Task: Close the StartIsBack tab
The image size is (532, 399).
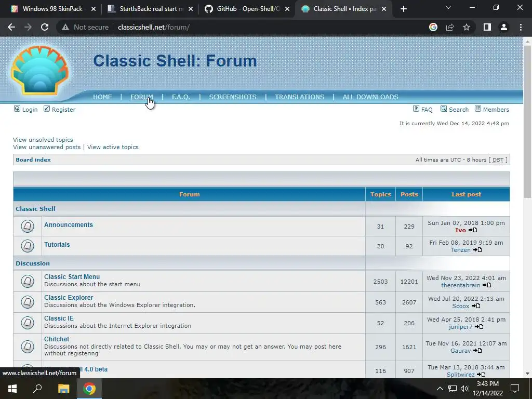Action: (191, 9)
